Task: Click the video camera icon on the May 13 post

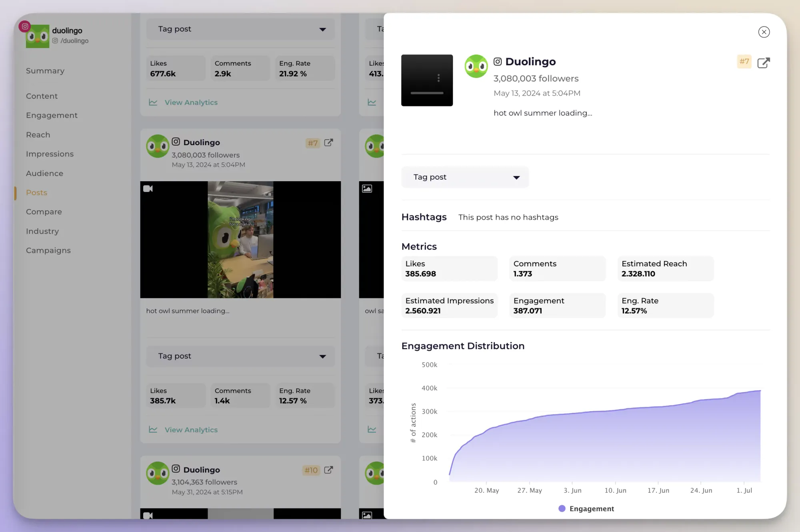Action: point(148,188)
